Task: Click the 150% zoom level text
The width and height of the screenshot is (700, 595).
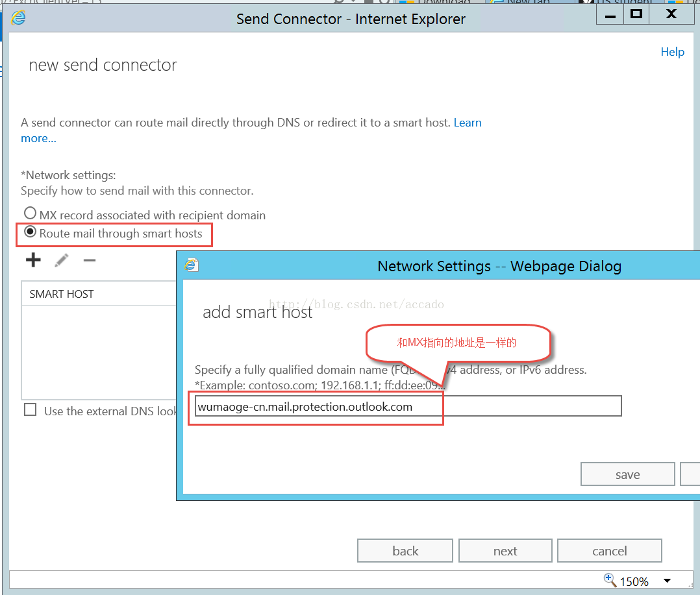Action: pos(634,581)
